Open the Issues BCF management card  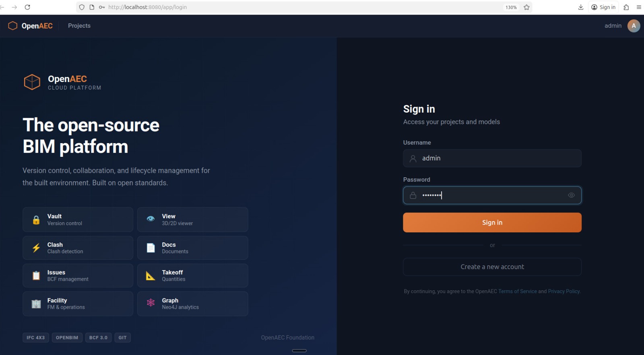[78, 275]
